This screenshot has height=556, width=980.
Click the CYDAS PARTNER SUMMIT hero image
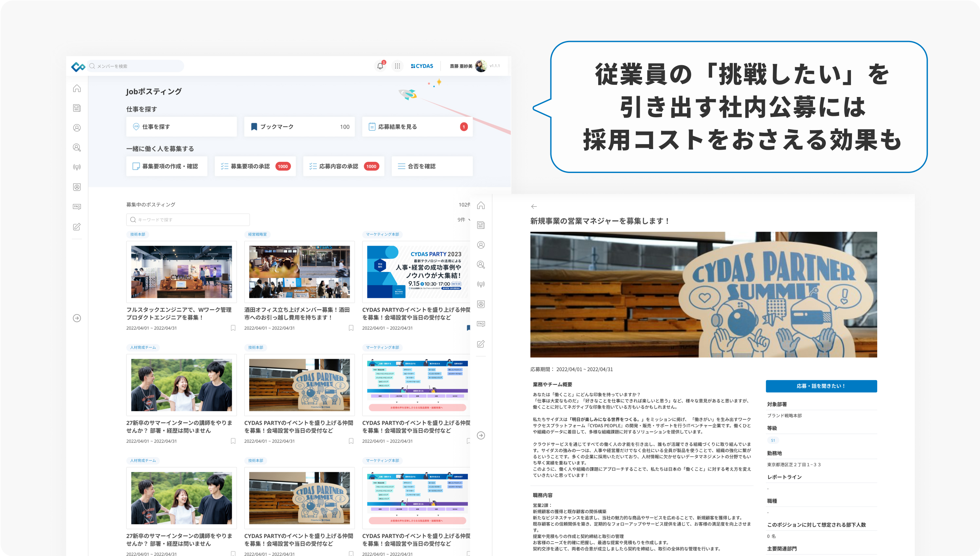pos(703,295)
